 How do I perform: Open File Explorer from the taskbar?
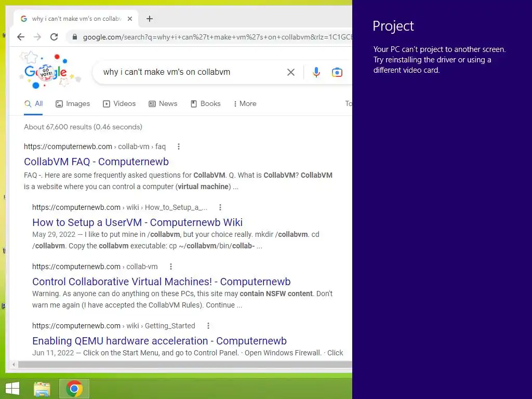42,389
